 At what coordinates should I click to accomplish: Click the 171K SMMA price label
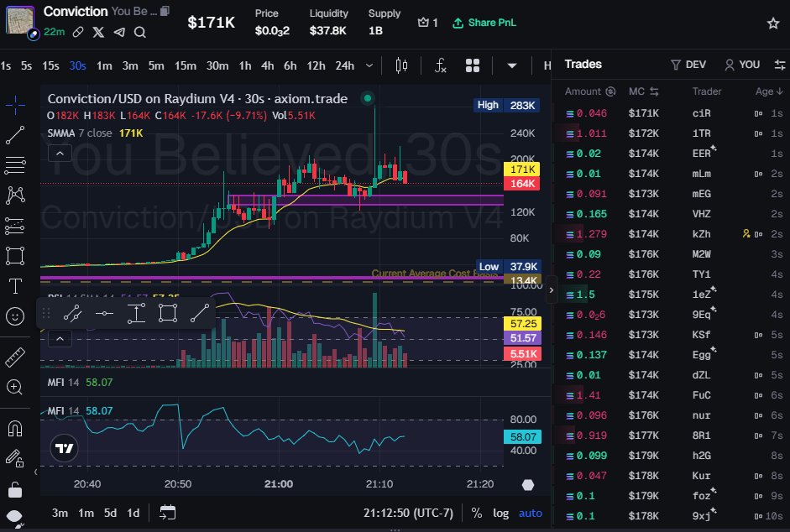522,170
